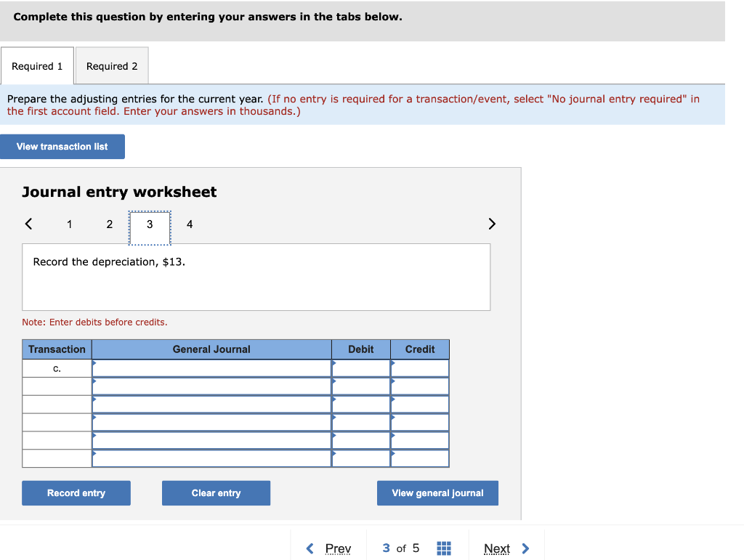Screen dimensions: 744x560
Task: Click the Clear entry button
Action: [216, 492]
